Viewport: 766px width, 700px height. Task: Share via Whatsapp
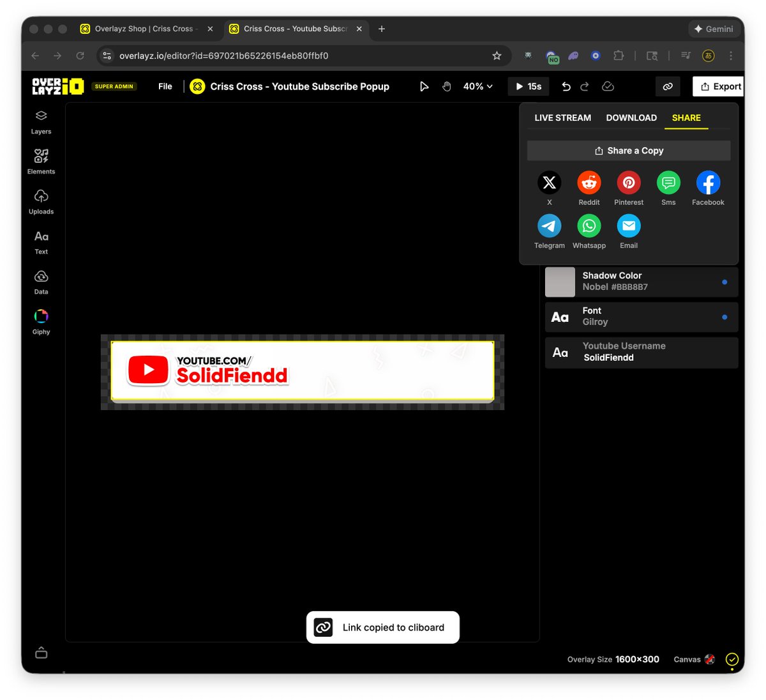pyautogui.click(x=589, y=225)
